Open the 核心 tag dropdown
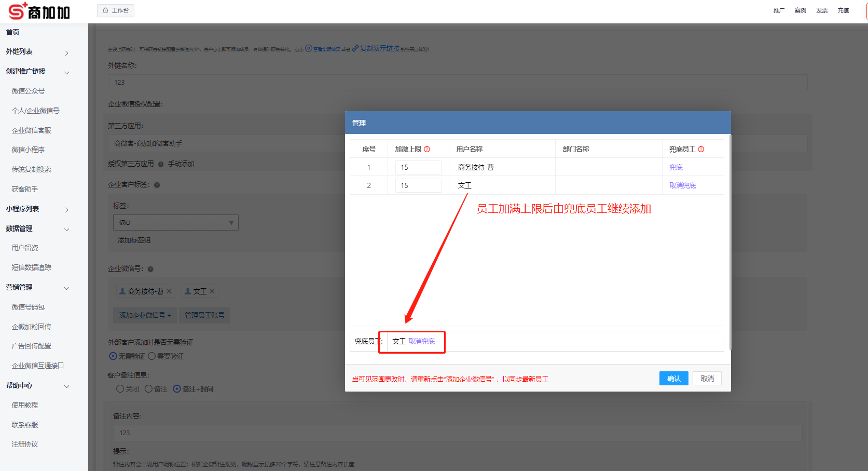Viewport: 868px width, 471px height. coord(175,222)
